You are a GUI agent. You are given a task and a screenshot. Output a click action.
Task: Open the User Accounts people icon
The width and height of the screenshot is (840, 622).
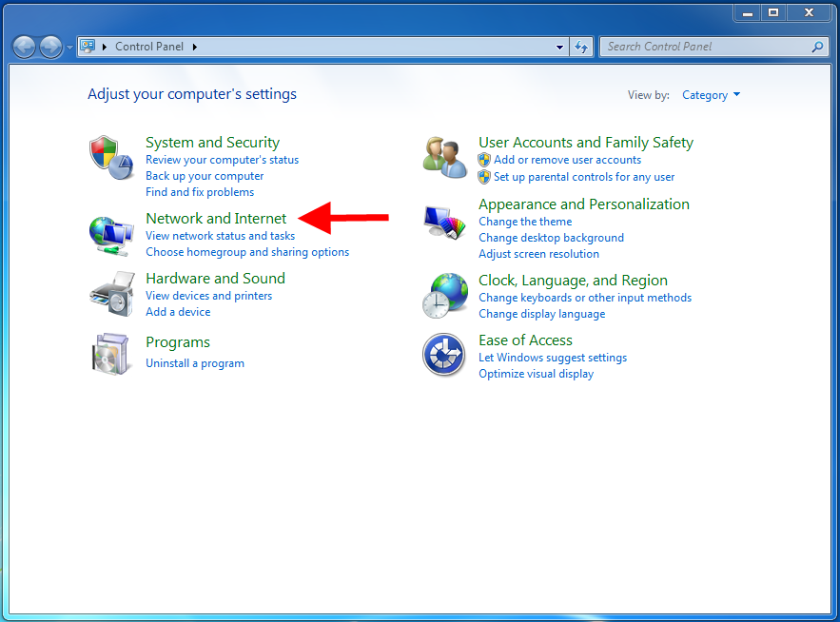point(444,158)
